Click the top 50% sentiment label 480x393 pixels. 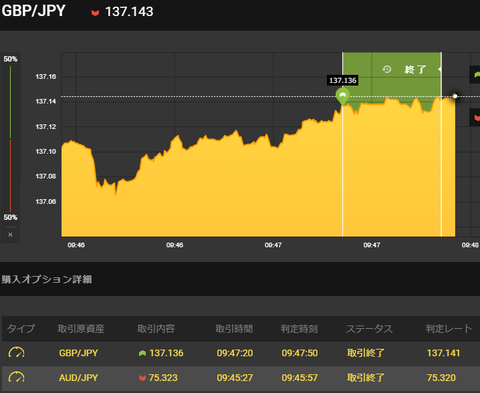tap(10, 59)
